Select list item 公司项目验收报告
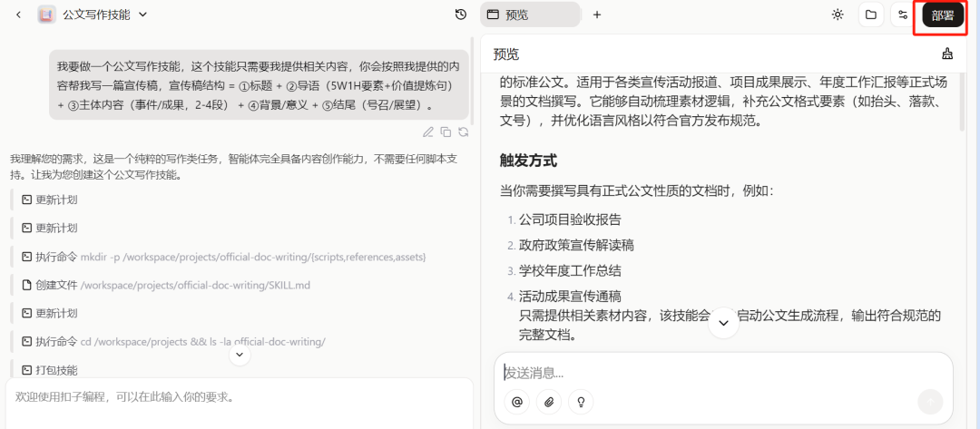Screen dimensions: 980x429 (570, 219)
